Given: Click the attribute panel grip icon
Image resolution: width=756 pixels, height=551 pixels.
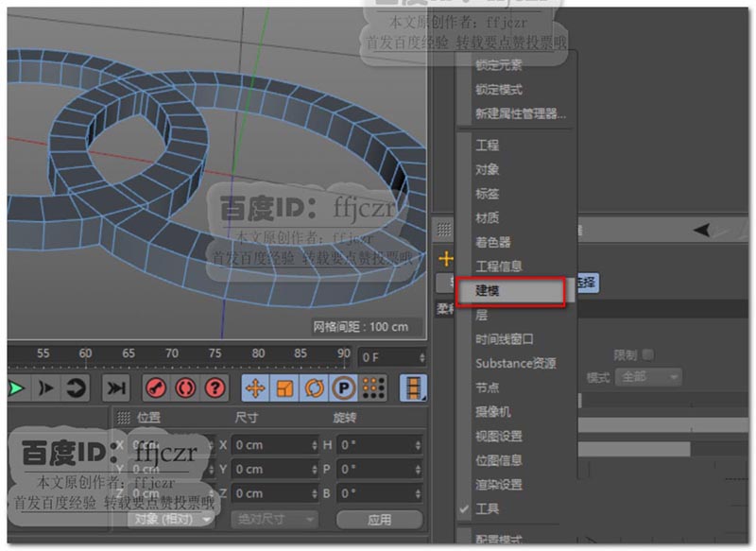Looking at the screenshot, I should tap(444, 230).
